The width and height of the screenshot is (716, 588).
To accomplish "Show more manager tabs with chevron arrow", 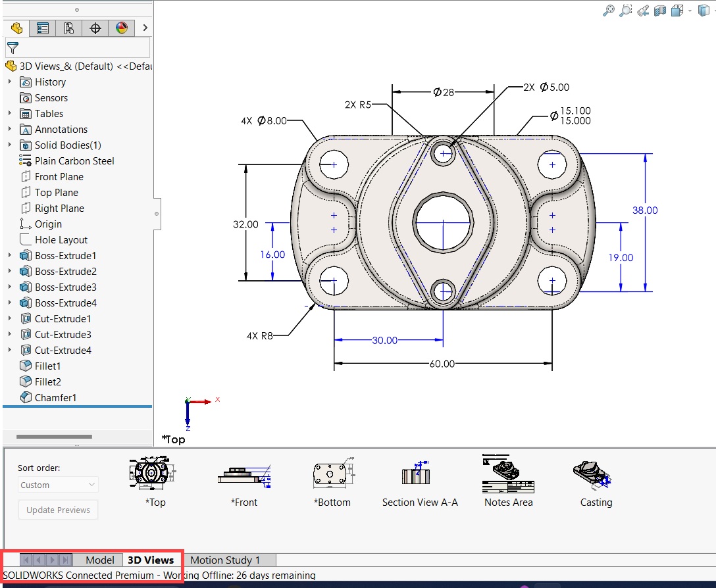I will (145, 28).
